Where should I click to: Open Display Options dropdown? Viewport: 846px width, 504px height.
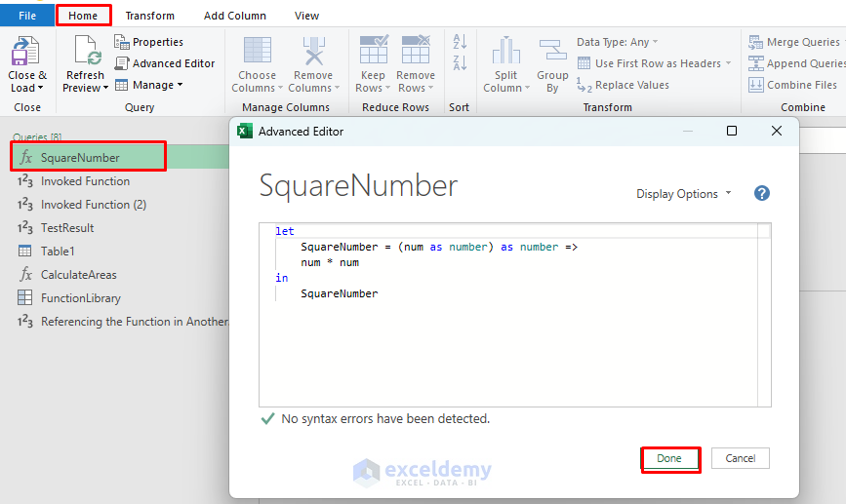pos(684,194)
